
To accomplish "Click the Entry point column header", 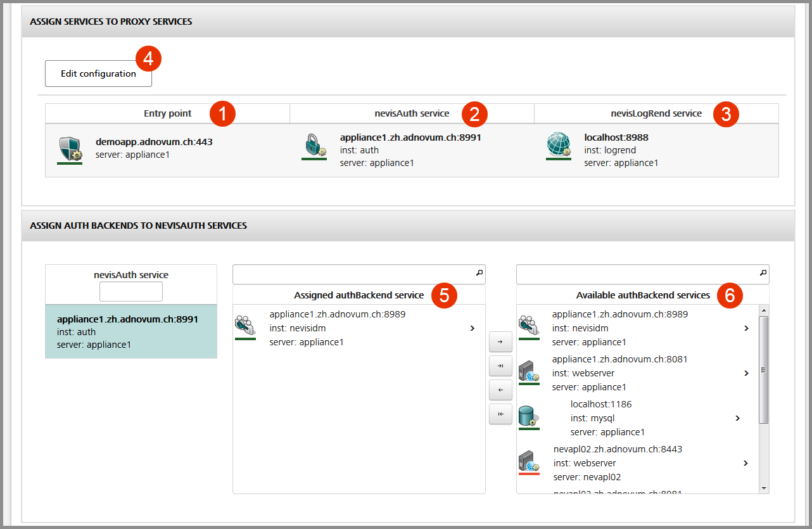I will 168,113.
